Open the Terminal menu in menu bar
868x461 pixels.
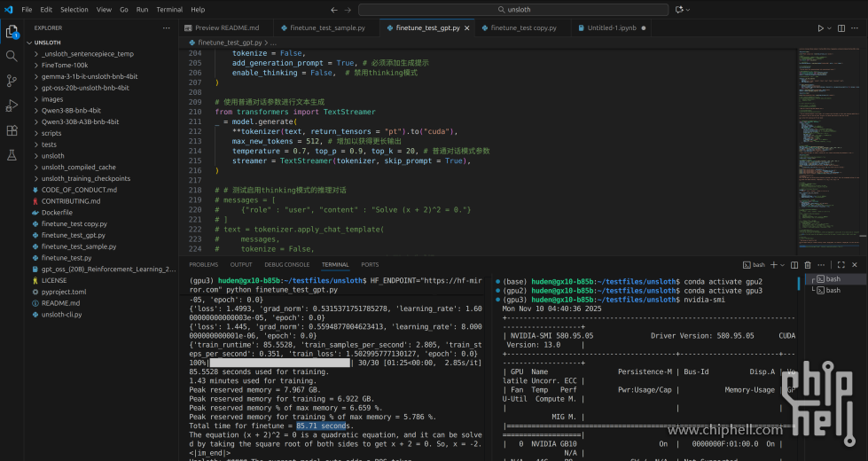point(168,9)
